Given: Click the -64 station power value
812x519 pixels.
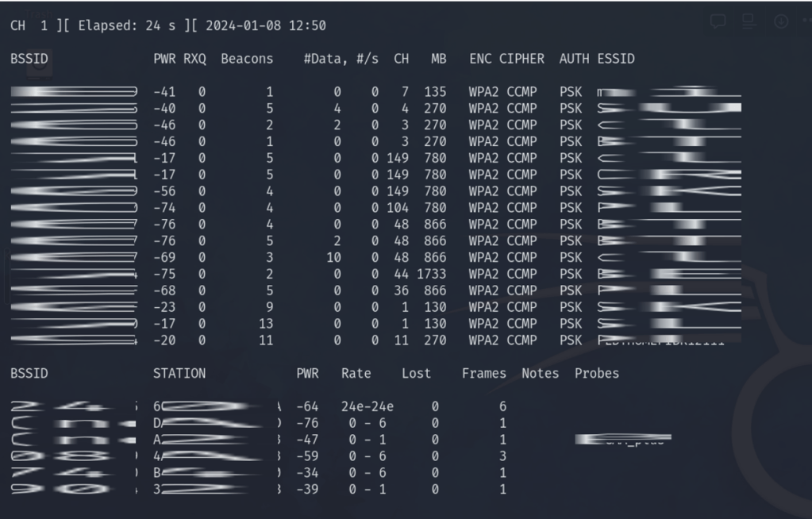Looking at the screenshot, I should 306,407.
